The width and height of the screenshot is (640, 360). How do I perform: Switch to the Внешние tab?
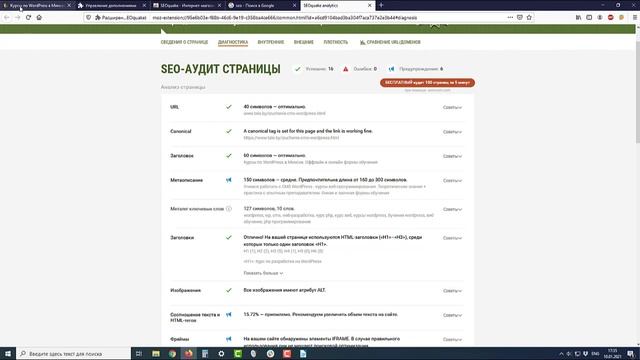click(x=304, y=42)
